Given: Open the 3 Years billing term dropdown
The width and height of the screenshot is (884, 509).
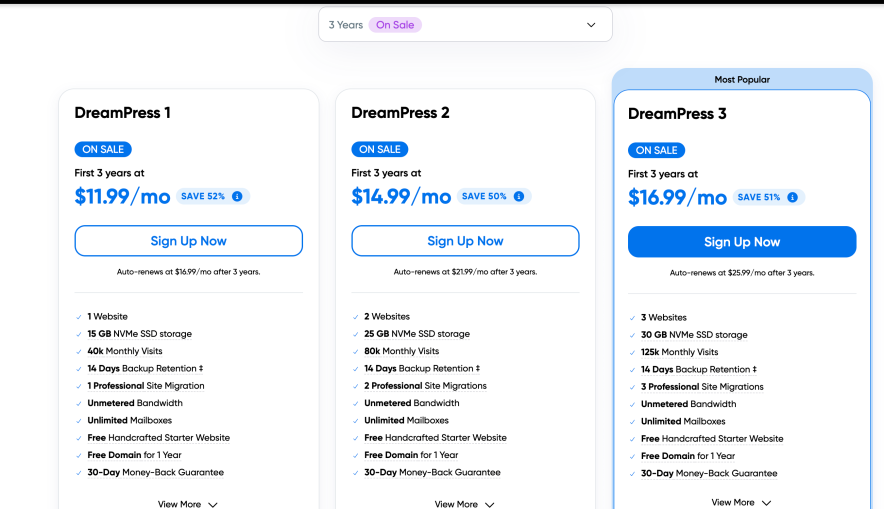Looking at the screenshot, I should click(x=465, y=25).
